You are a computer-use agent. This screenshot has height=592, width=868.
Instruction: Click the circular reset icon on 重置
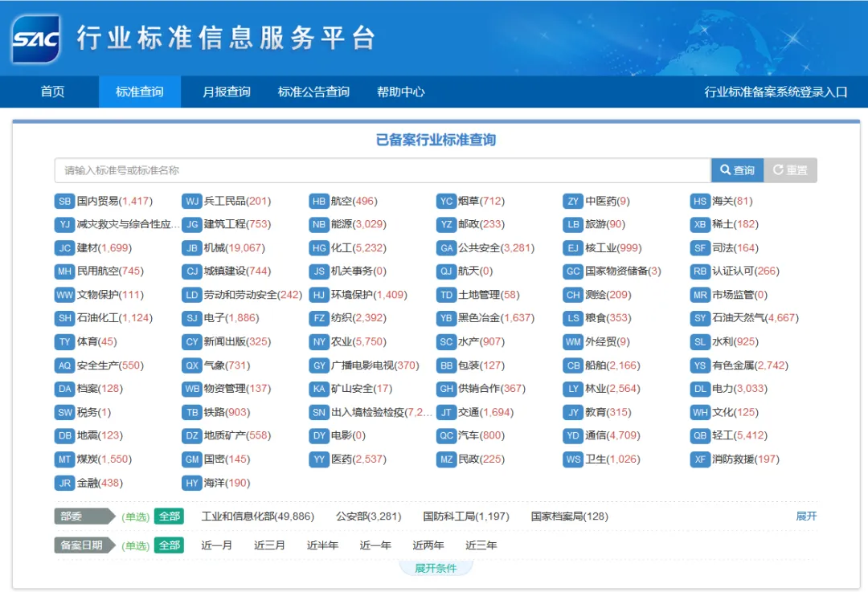tap(776, 169)
